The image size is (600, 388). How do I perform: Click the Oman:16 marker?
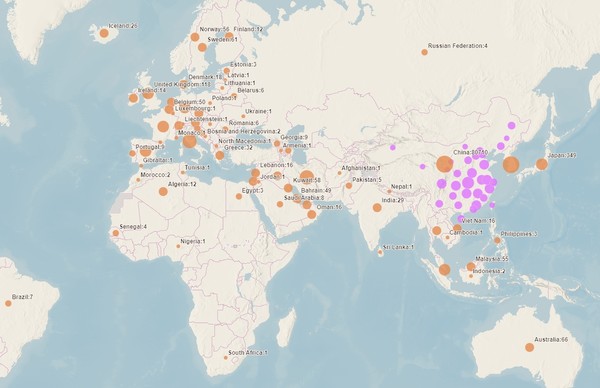pos(312,214)
